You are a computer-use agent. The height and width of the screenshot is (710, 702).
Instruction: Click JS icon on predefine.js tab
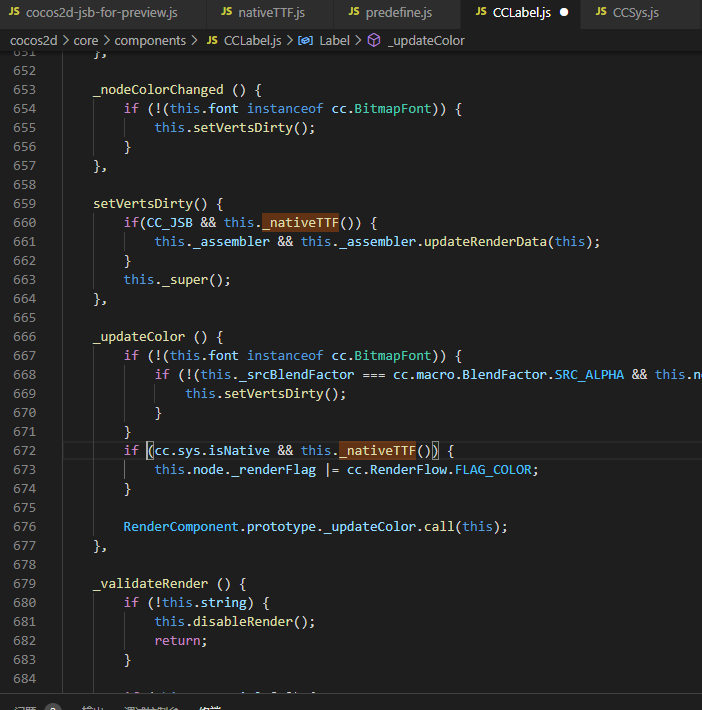[x=355, y=13]
